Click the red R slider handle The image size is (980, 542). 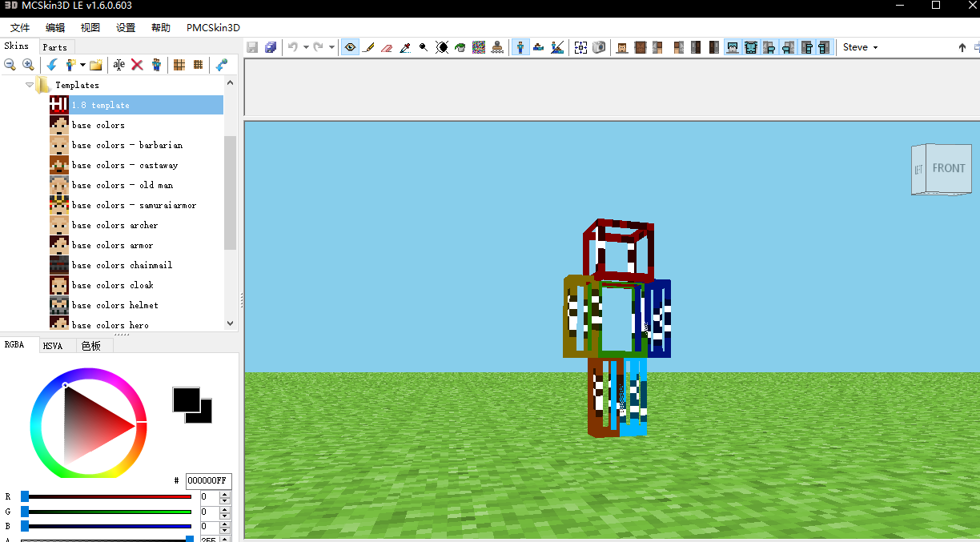(x=25, y=496)
